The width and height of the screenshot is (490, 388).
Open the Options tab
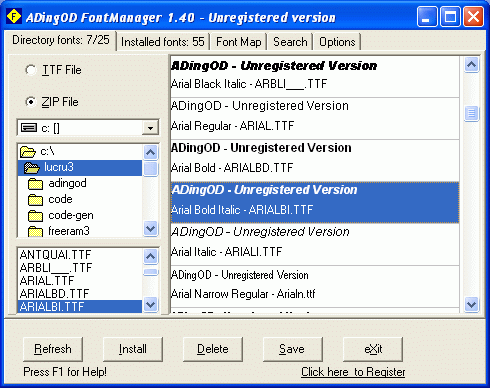point(337,42)
